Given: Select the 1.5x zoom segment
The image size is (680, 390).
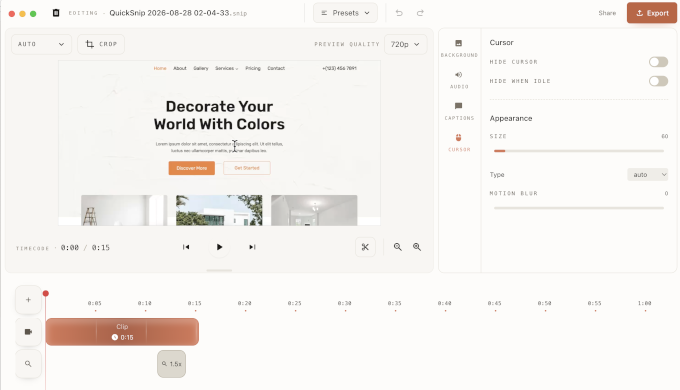Looking at the screenshot, I should [x=171, y=364].
